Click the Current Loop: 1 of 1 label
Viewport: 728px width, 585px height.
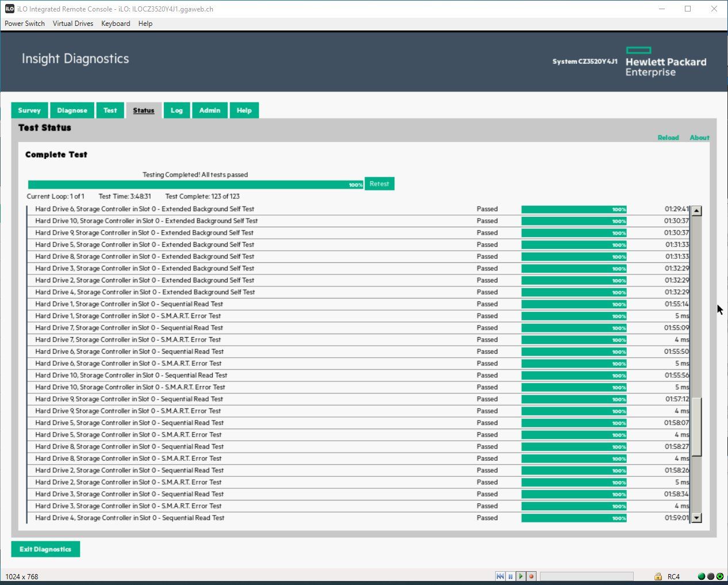pyautogui.click(x=55, y=197)
